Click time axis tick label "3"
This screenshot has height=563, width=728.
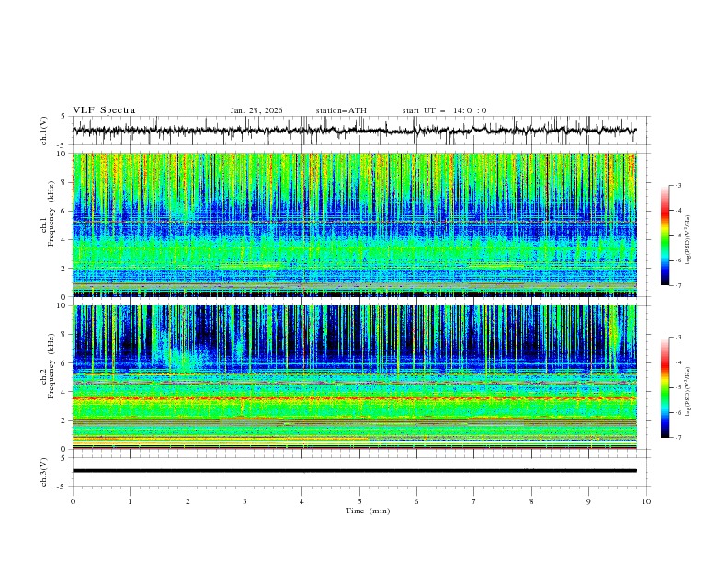[x=245, y=501]
